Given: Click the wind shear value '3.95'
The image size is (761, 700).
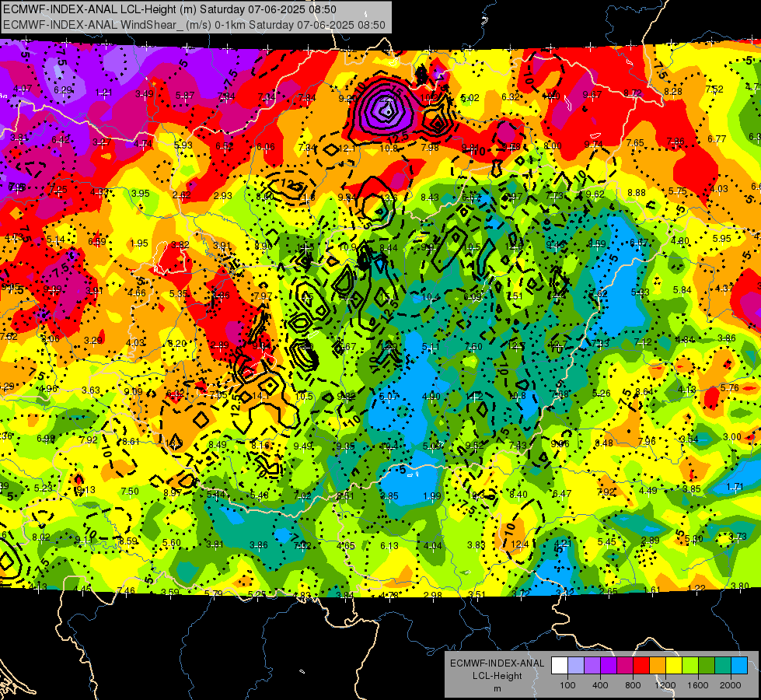Looking at the screenshot, I should (x=141, y=194).
